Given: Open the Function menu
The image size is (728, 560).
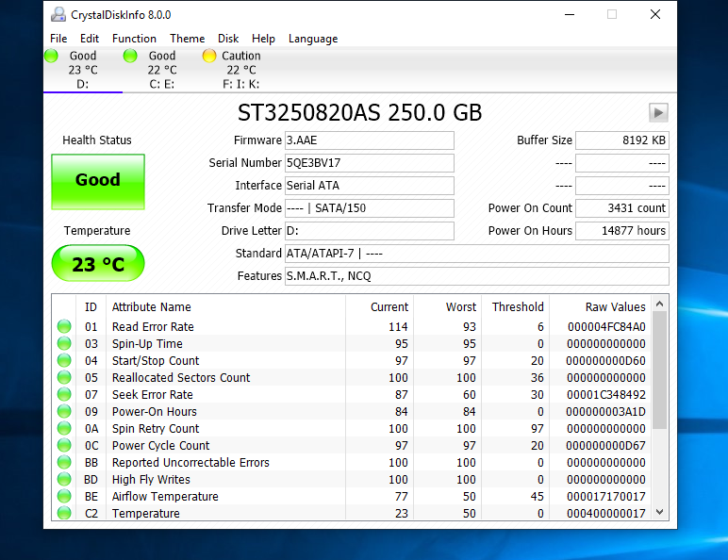Looking at the screenshot, I should point(134,39).
